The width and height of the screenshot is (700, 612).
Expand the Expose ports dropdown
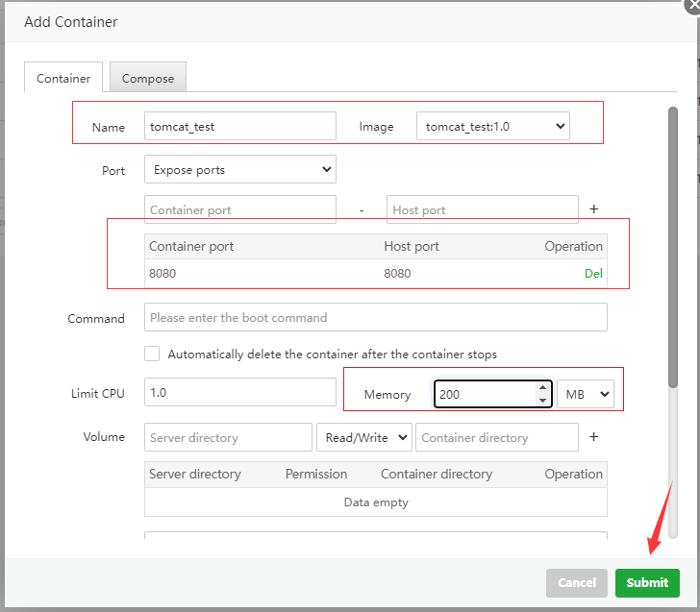(239, 170)
